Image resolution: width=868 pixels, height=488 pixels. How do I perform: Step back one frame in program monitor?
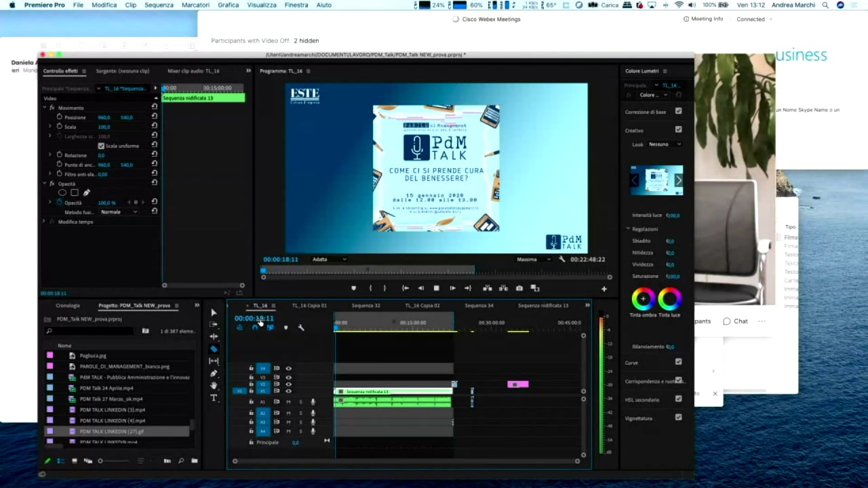tap(420, 288)
